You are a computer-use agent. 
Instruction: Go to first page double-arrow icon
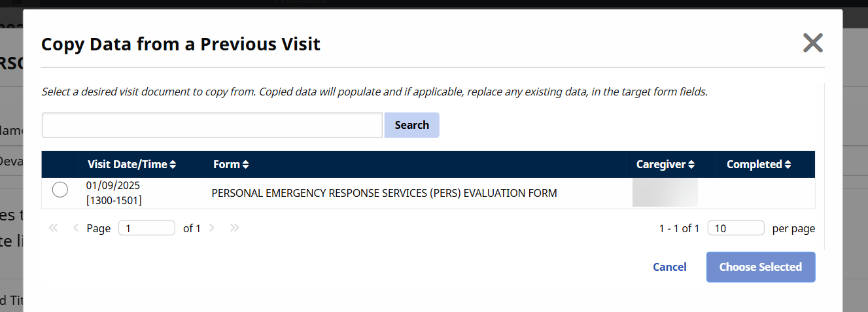pyautogui.click(x=54, y=228)
